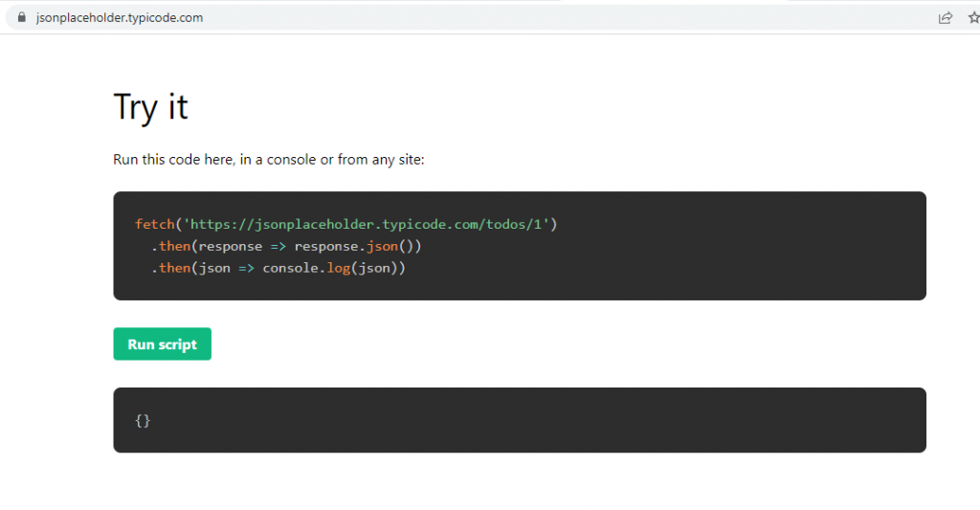Click the share page icon
Screen dimensions: 980x510
(x=945, y=17)
